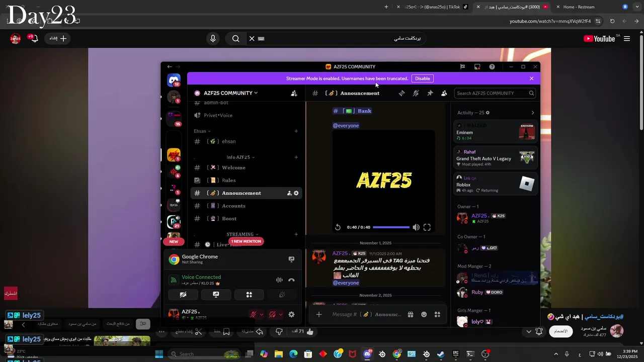
Task: Open YouTube hamburger guide menu
Action: (627, 39)
